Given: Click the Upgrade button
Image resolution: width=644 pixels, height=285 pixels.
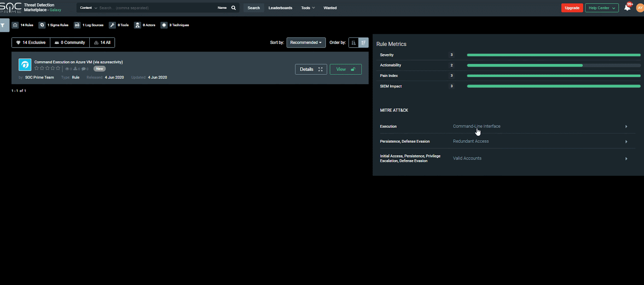Looking at the screenshot, I should click(572, 8).
